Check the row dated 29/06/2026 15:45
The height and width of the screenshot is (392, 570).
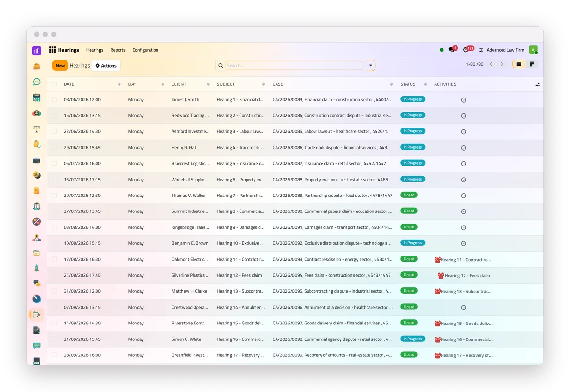(54, 147)
